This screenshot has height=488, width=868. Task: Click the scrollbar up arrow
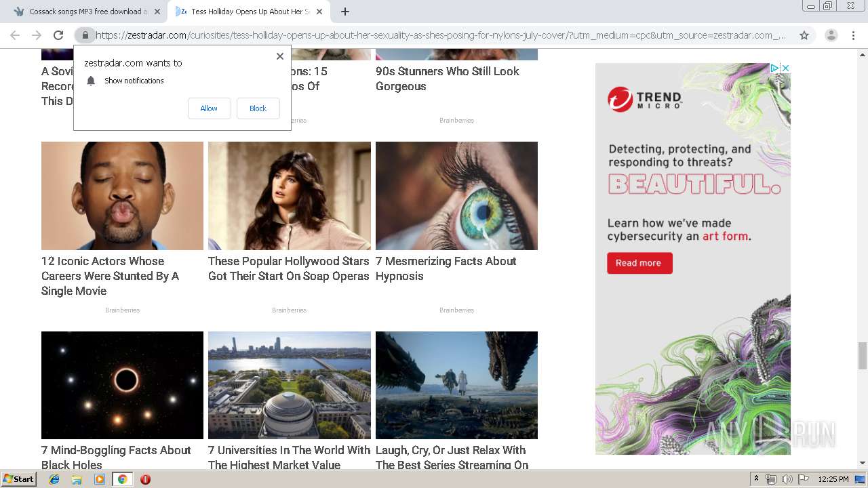click(x=863, y=54)
